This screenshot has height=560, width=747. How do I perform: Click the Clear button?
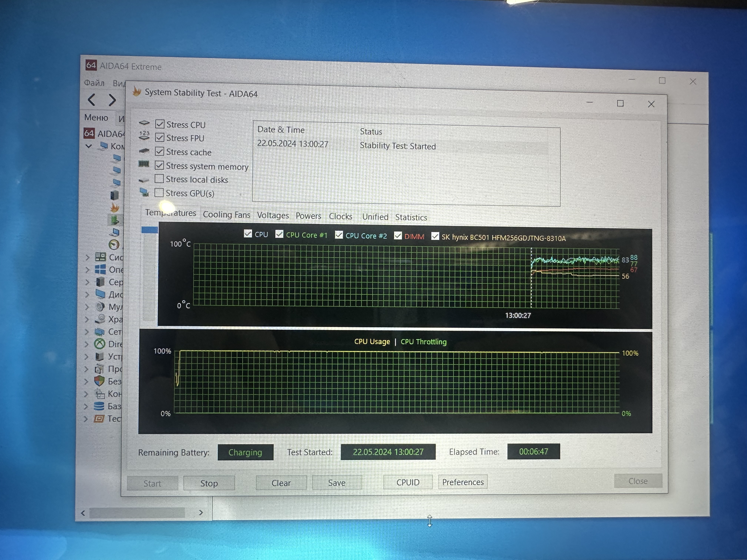pyautogui.click(x=281, y=483)
